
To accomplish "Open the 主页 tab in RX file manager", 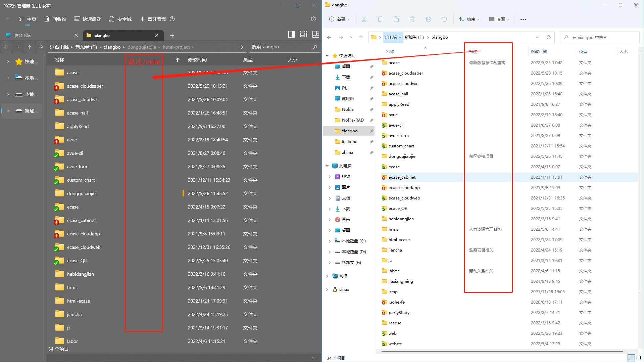I will click(x=28, y=19).
